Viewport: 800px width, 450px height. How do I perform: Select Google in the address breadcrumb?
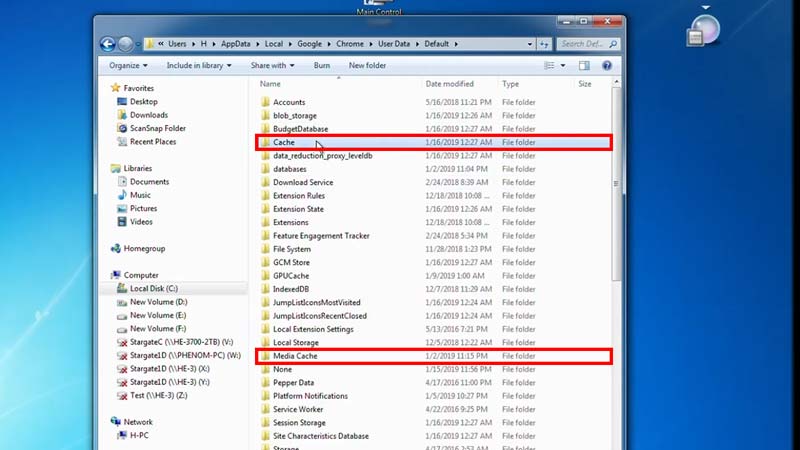pos(310,44)
